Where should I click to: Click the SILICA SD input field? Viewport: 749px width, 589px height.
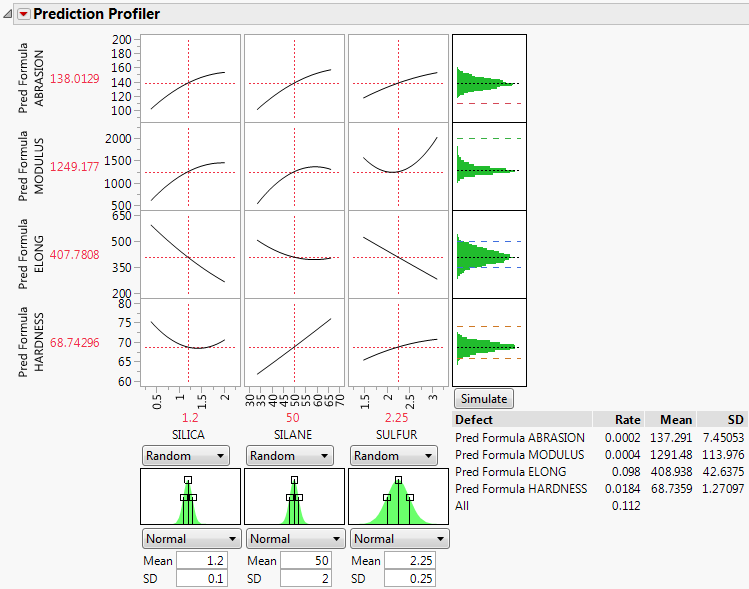coord(202,579)
